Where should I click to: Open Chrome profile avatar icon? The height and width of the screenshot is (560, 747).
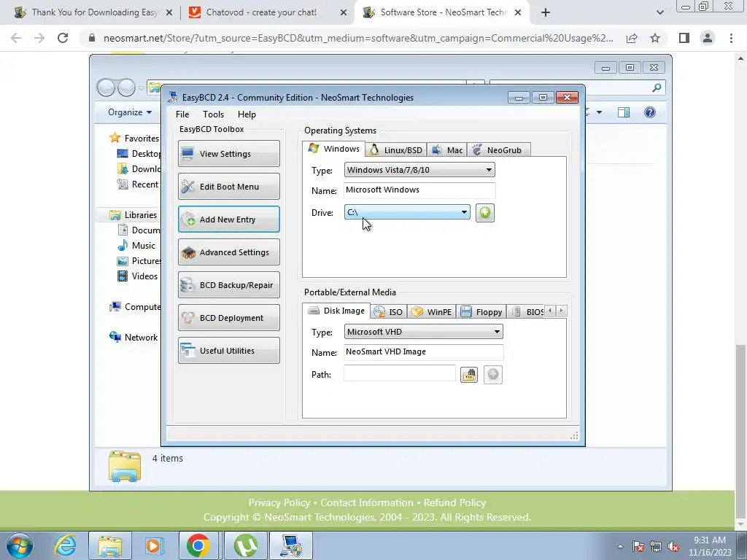708,38
